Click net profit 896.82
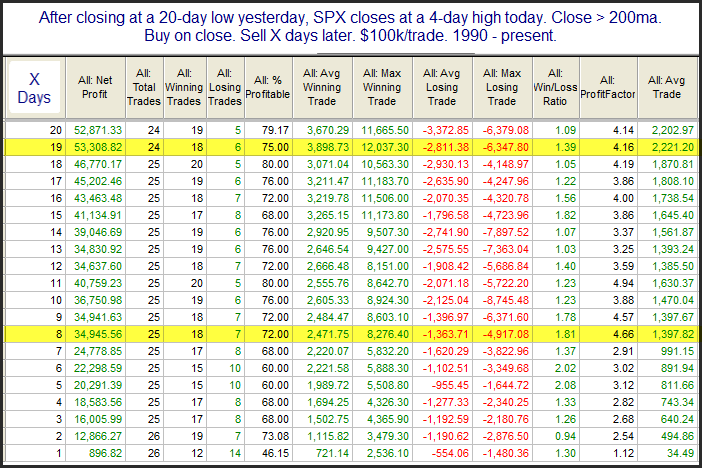Image resolution: width=702 pixels, height=468 pixels. point(105,454)
